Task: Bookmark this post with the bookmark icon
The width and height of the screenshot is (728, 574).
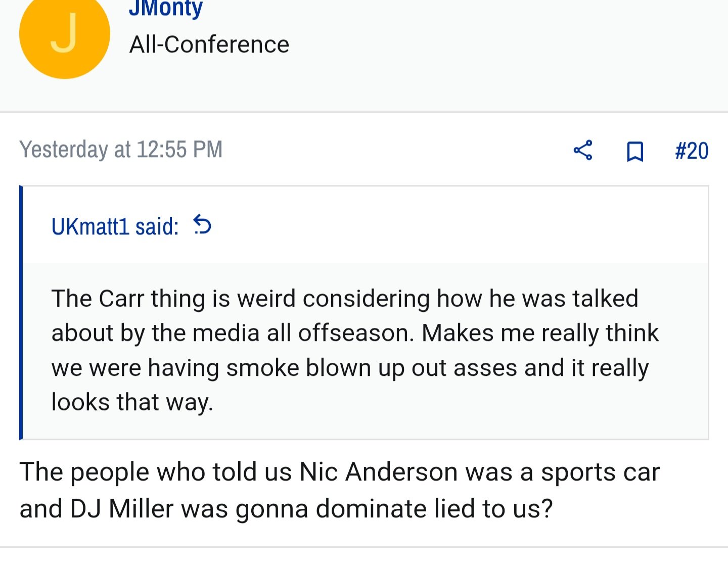Action: [635, 151]
